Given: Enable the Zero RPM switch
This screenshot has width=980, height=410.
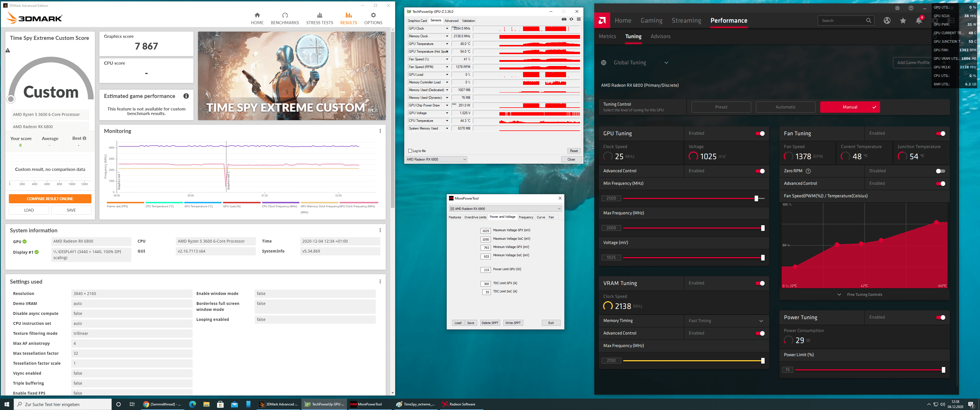Looking at the screenshot, I should [940, 171].
